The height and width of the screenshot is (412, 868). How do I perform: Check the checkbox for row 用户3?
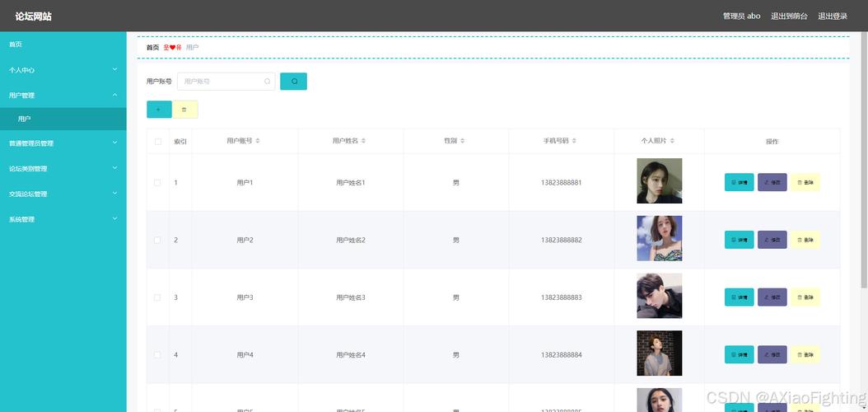coord(158,297)
